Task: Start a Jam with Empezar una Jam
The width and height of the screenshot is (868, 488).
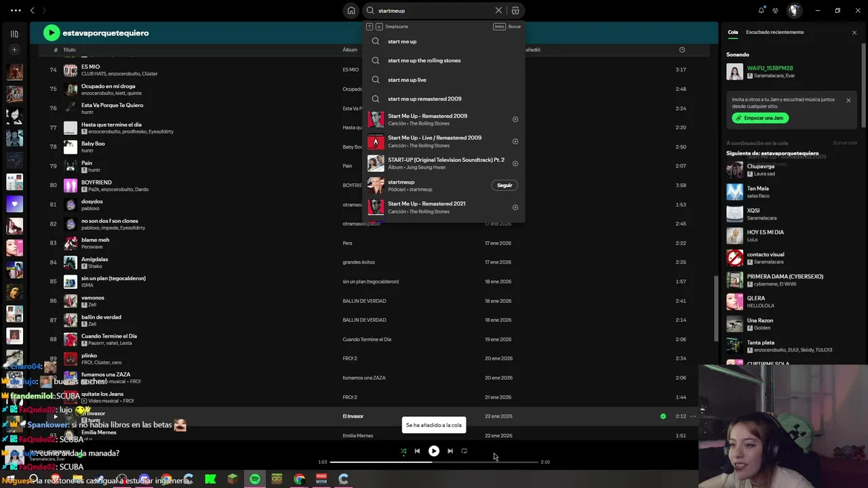Action: pyautogui.click(x=760, y=118)
